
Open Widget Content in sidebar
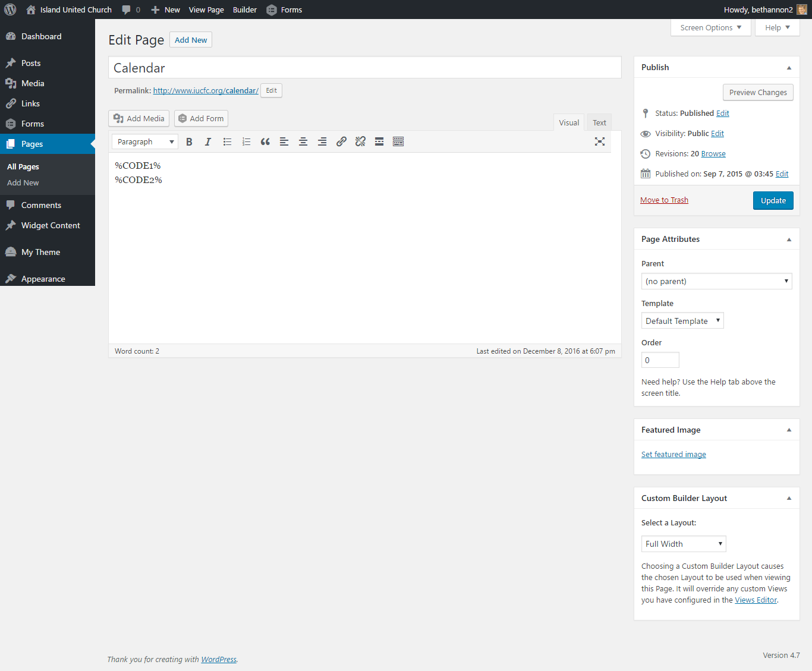pyautogui.click(x=48, y=225)
